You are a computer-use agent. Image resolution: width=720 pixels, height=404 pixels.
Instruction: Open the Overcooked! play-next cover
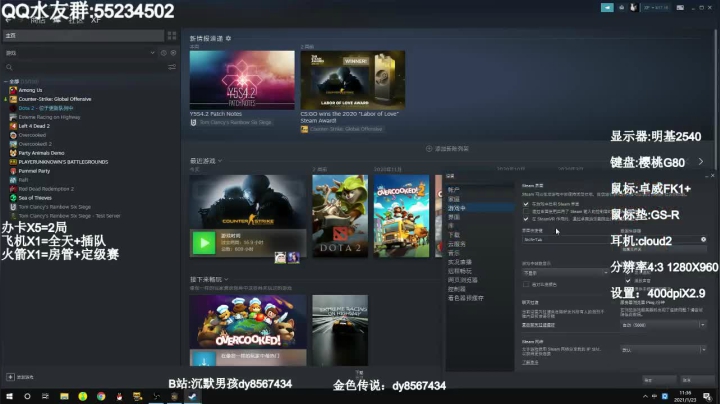248,321
